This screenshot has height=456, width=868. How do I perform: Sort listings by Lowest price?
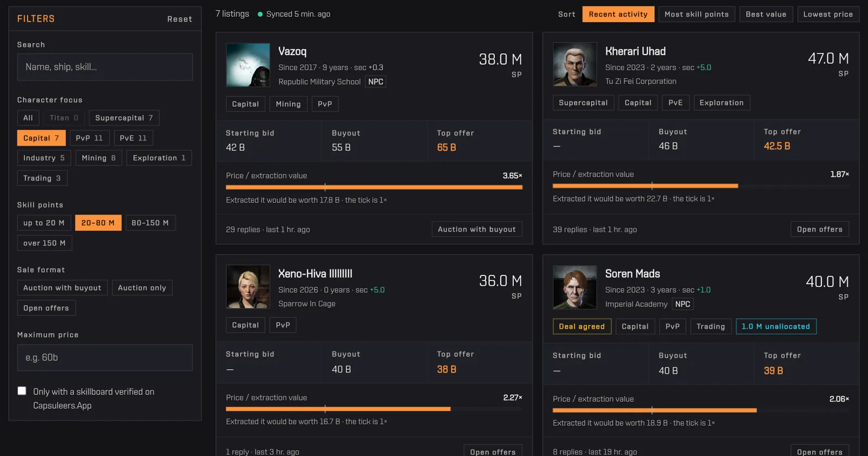point(828,14)
